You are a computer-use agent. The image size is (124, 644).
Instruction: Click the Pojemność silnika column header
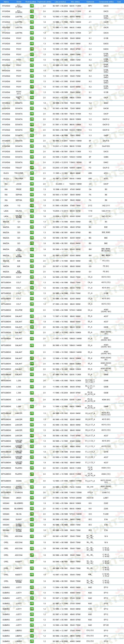44,2
